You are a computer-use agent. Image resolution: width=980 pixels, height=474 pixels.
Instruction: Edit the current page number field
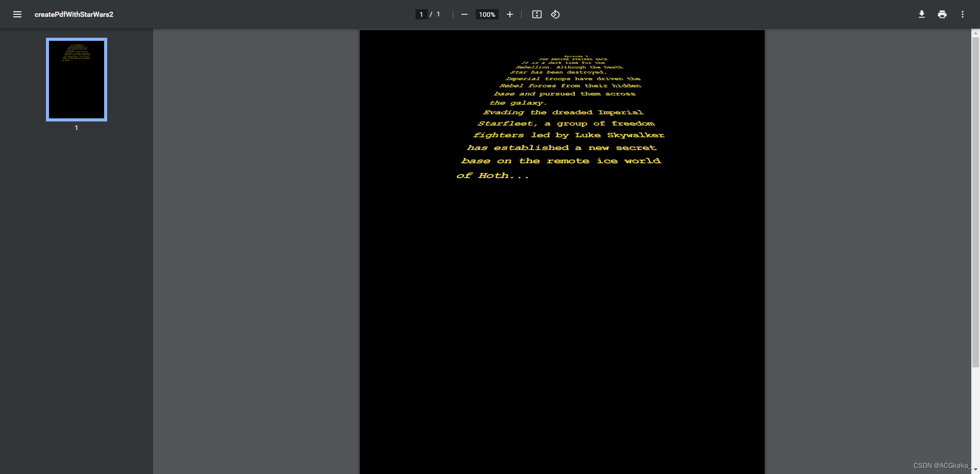(x=421, y=14)
